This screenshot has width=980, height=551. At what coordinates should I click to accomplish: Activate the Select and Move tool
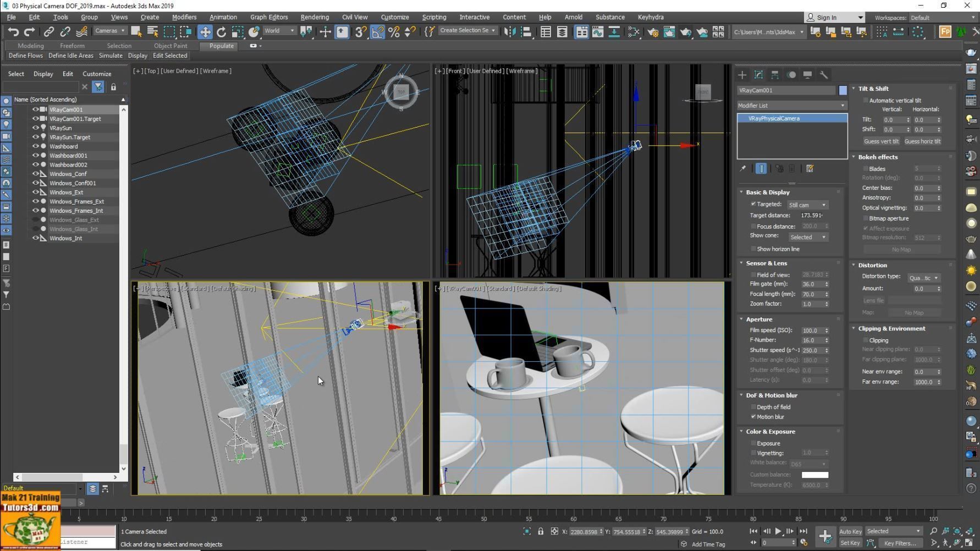click(x=205, y=31)
